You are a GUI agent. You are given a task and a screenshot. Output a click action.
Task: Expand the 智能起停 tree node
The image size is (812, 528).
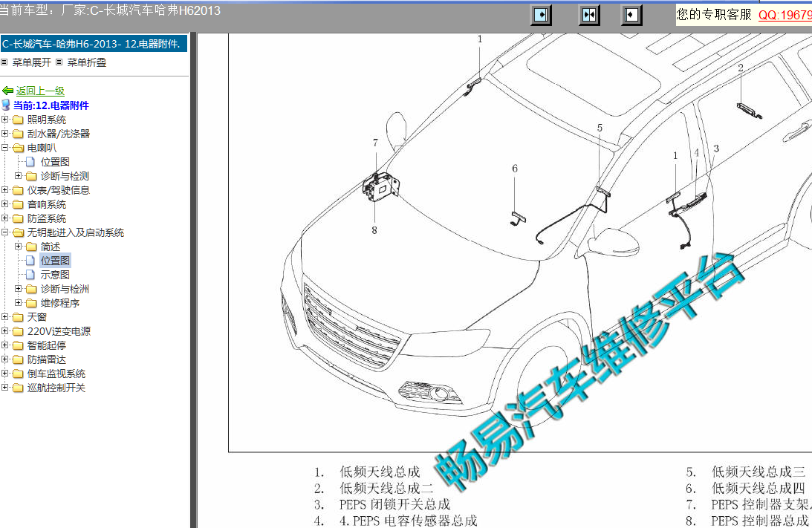click(x=4, y=345)
